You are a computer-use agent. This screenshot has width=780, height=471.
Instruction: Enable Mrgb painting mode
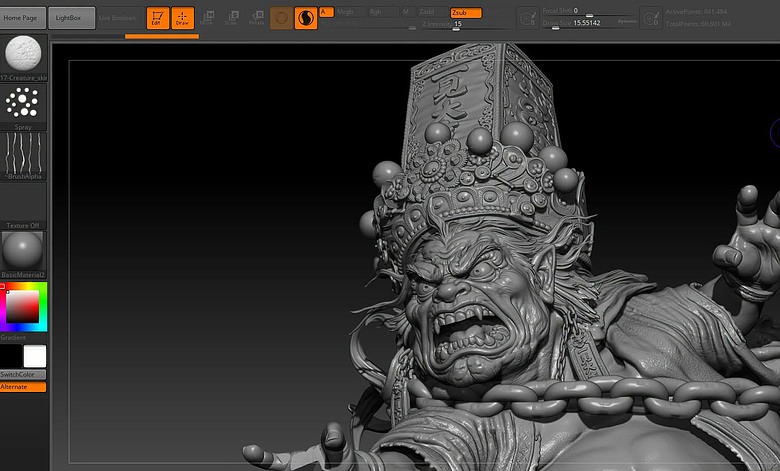point(351,12)
